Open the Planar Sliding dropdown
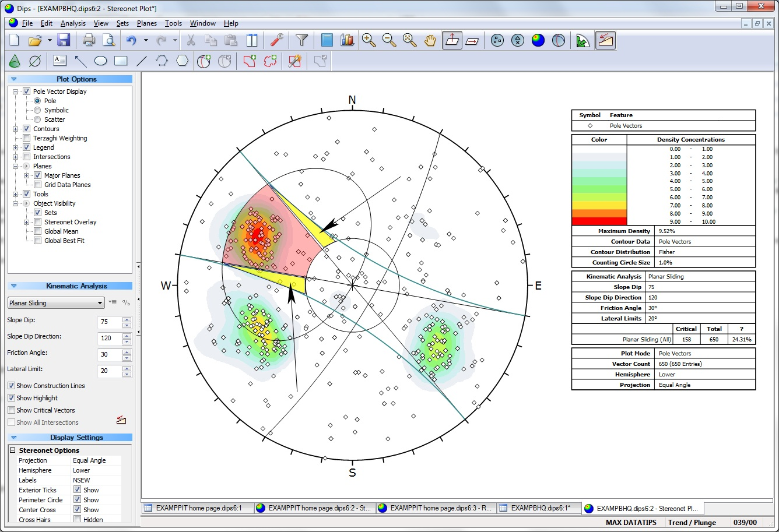Image resolution: width=779 pixels, height=532 pixels. point(100,303)
